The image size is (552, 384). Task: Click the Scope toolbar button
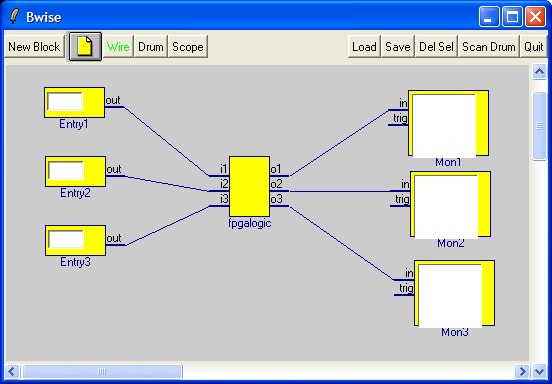[x=188, y=46]
